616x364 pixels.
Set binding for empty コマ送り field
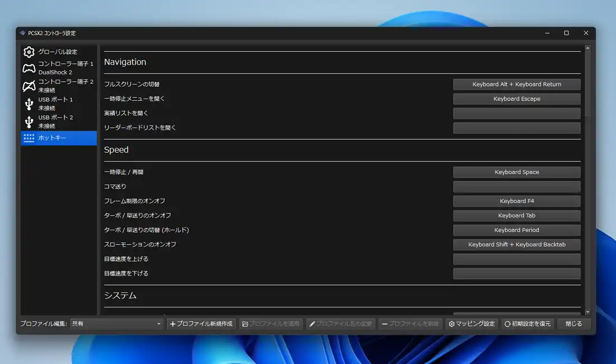pyautogui.click(x=516, y=186)
